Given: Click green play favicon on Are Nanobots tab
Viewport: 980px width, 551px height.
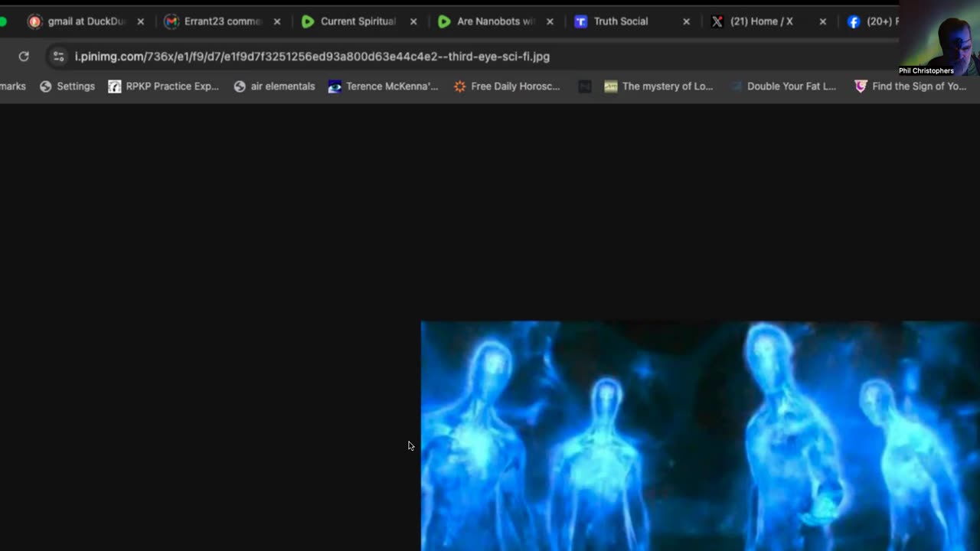Looking at the screenshot, I should 444,21.
